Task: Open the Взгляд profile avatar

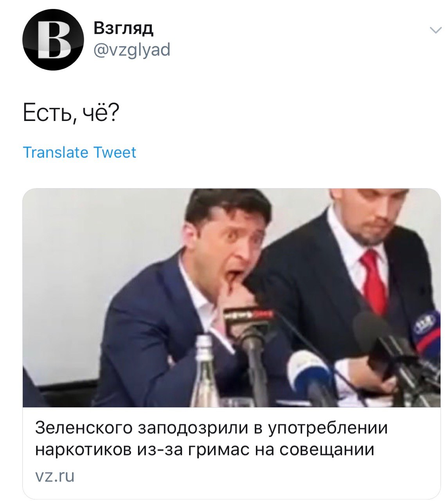Action: coord(53,40)
